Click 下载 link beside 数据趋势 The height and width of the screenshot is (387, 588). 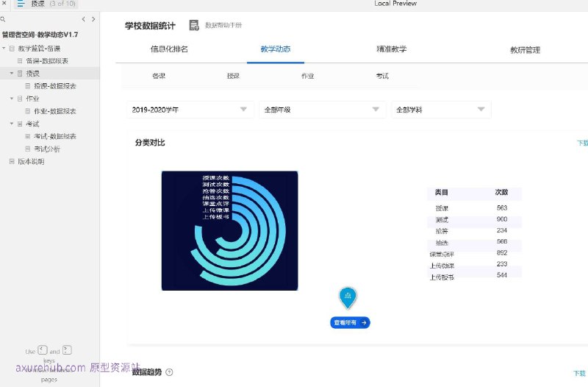579,373
